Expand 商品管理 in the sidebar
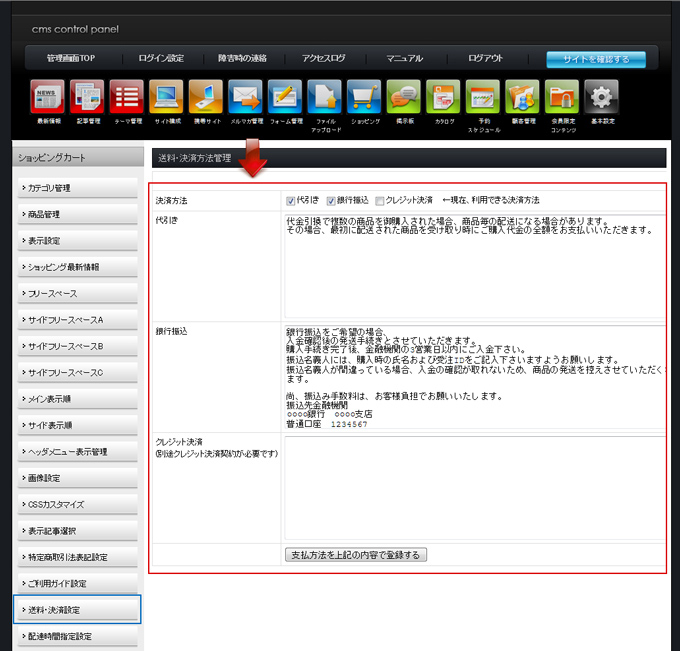This screenshot has height=651, width=680. pos(78,214)
